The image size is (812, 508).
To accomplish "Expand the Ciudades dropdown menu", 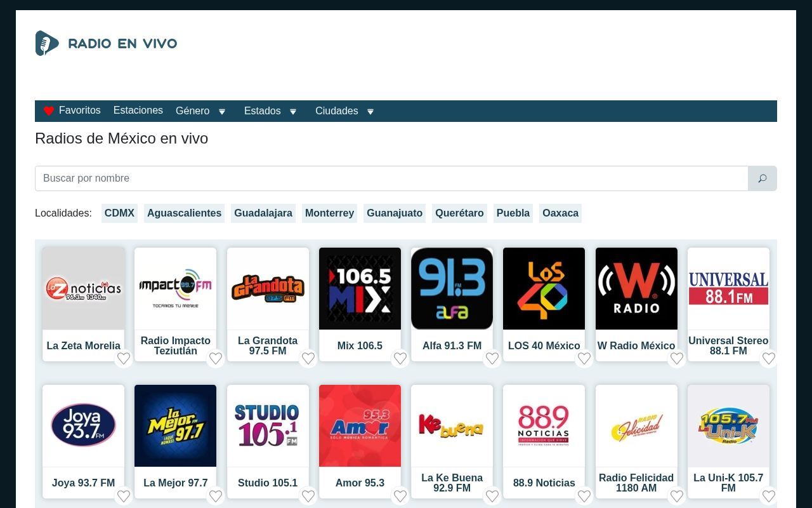I will pos(345,111).
